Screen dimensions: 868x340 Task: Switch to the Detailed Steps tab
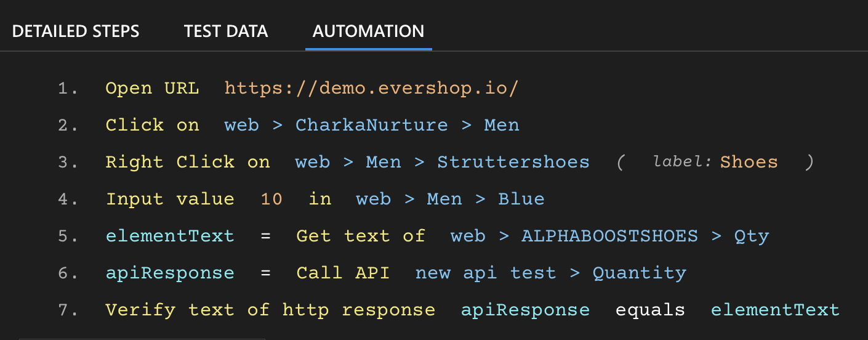pos(76,31)
